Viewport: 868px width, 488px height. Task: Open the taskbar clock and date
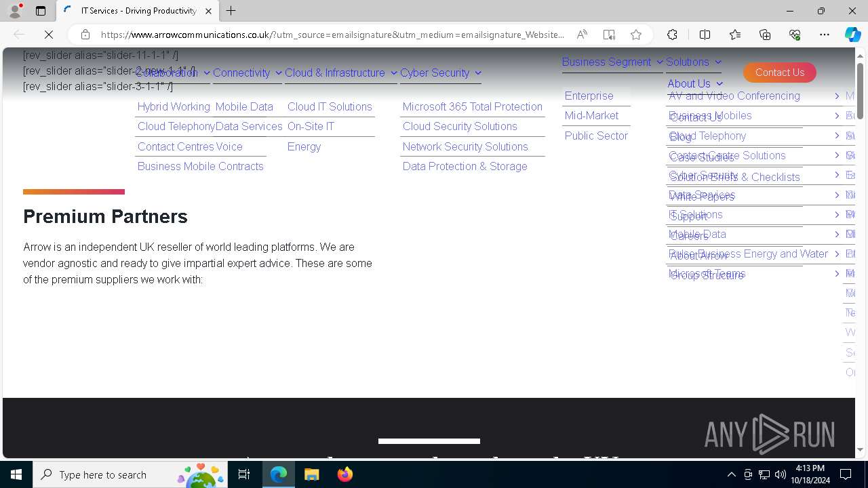click(810, 474)
